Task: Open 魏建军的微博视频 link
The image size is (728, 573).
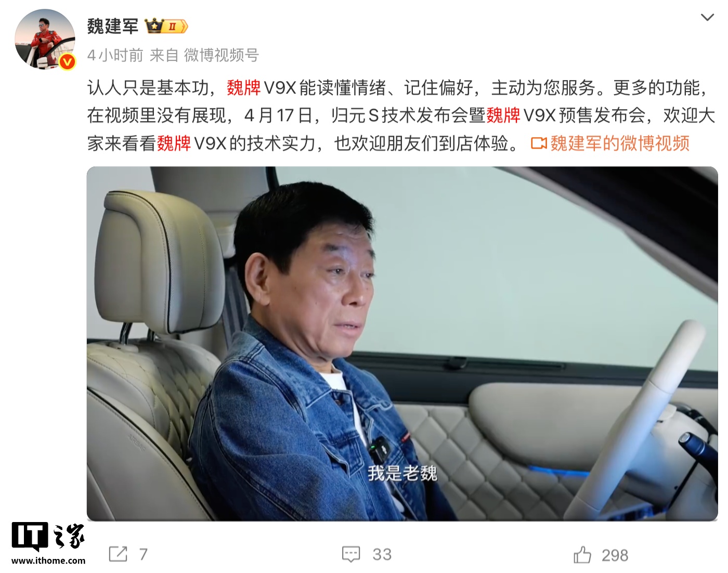Action: 620,143
